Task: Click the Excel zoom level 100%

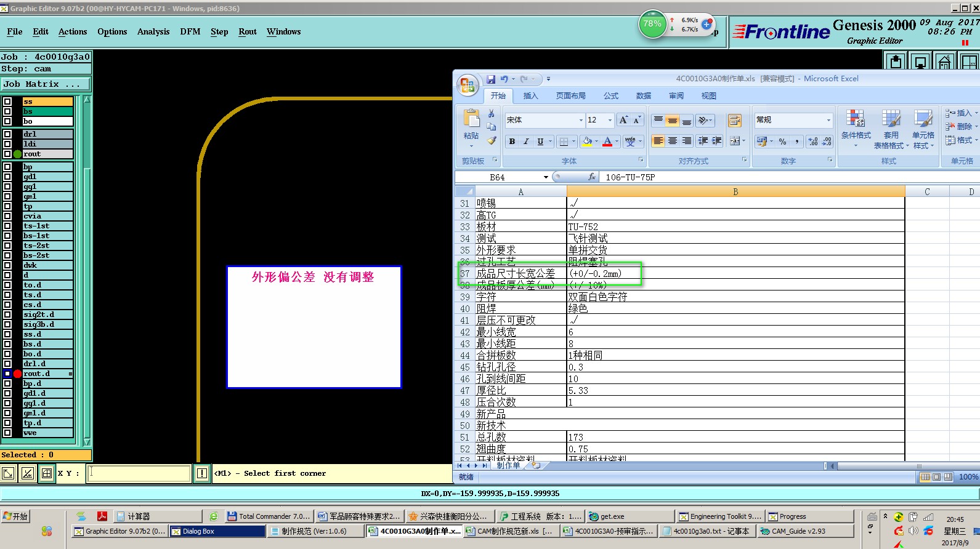Action: click(968, 477)
